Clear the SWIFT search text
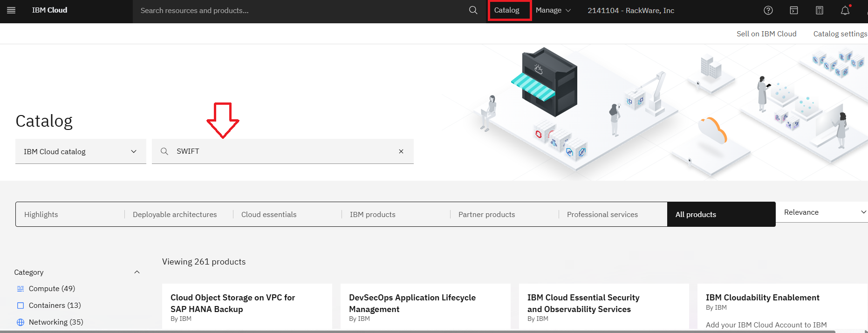Image resolution: width=868 pixels, height=333 pixels. tap(401, 151)
